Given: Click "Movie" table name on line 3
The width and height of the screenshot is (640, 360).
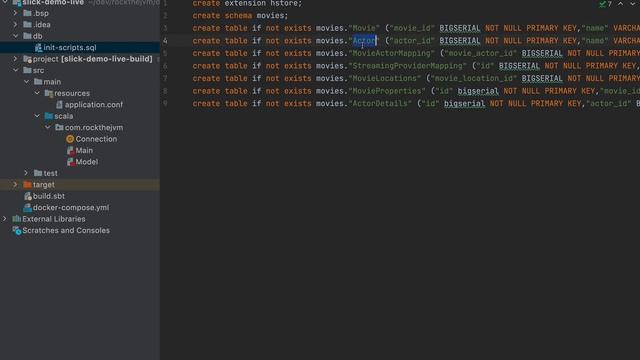Looking at the screenshot, I should (x=364, y=28).
